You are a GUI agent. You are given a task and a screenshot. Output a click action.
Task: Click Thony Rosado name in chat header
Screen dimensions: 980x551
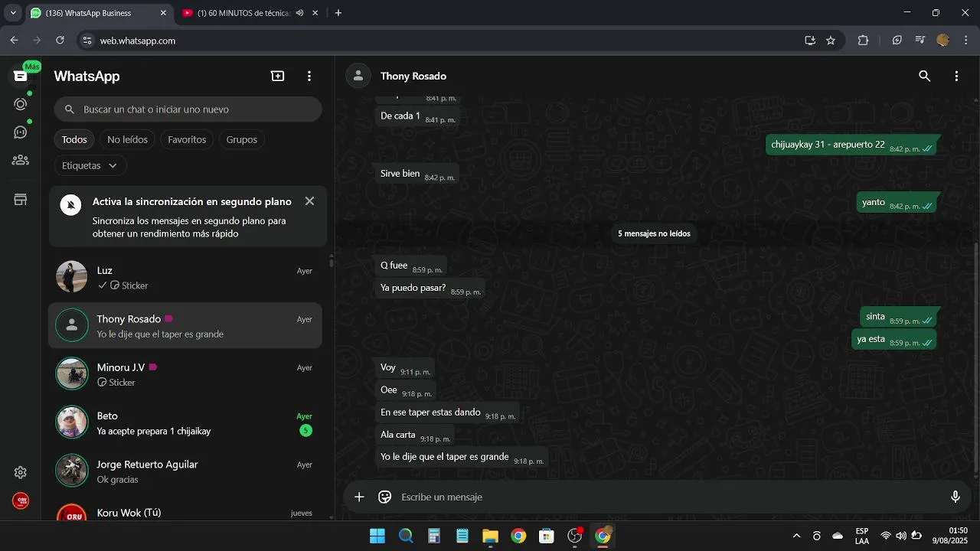tap(413, 76)
